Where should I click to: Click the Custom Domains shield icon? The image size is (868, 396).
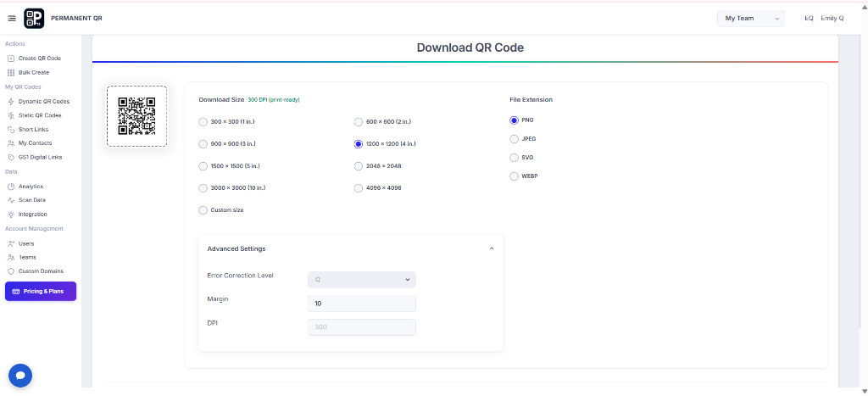[x=11, y=271]
